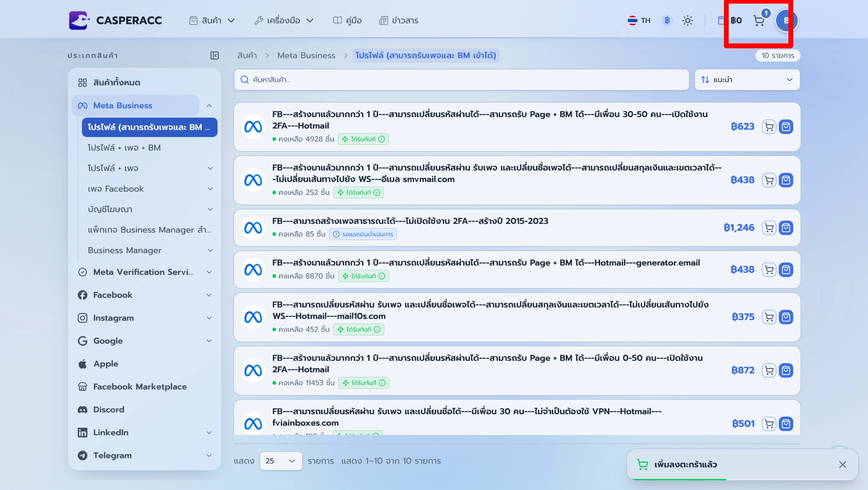Expand the บัญชีโฆษณา subcategory
Screen dimensions: 868x490
tap(210, 209)
